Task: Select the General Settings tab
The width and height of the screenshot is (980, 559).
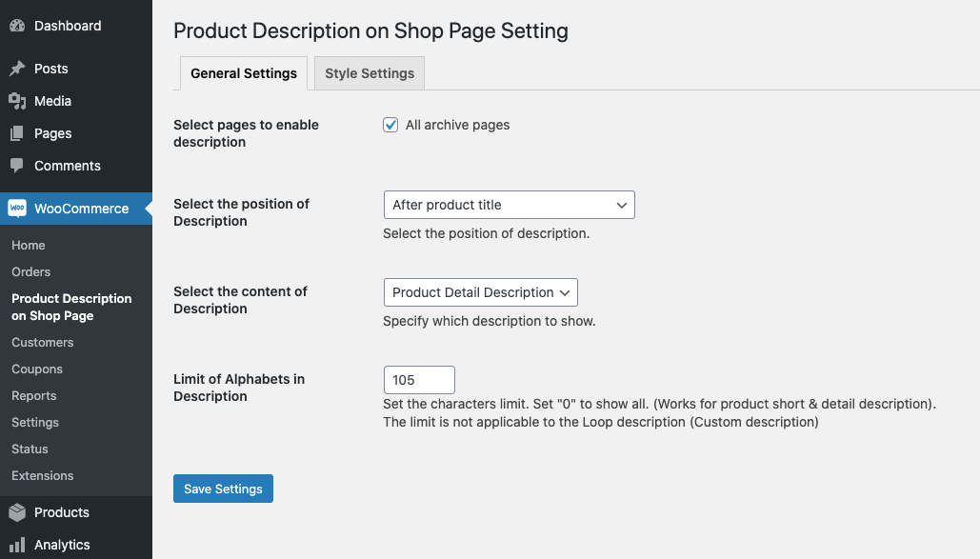Action: (x=243, y=72)
